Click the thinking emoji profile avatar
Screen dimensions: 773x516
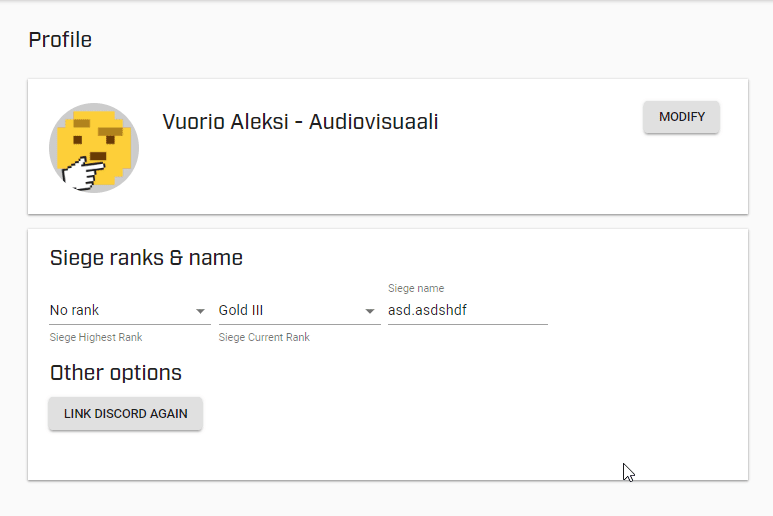pos(94,147)
